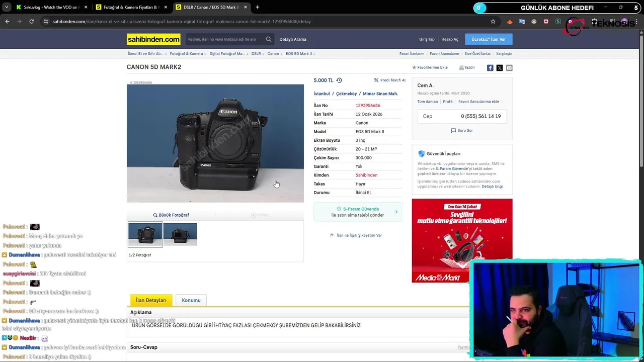Open the Detaylı bilgi security link

tap(492, 187)
